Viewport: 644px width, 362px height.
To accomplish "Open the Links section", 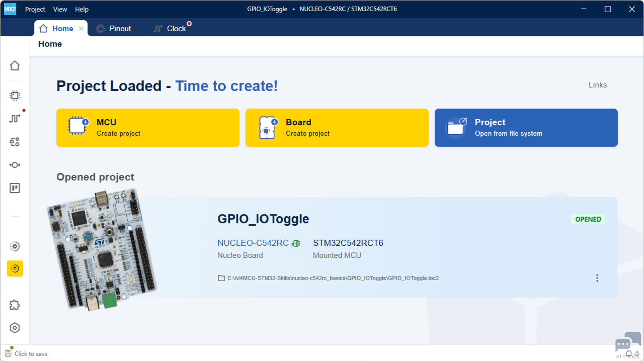I will click(x=597, y=85).
